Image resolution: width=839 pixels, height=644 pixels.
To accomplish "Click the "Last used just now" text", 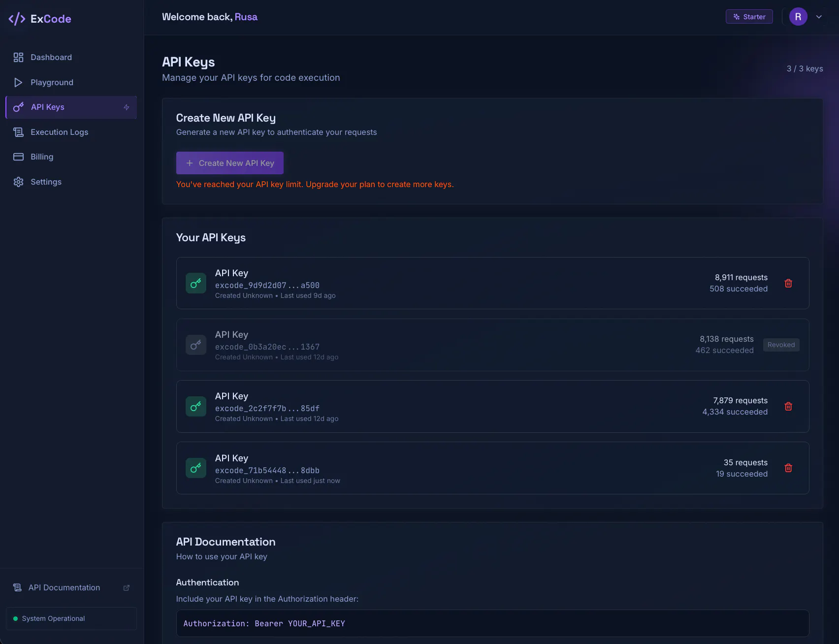I will [310, 481].
